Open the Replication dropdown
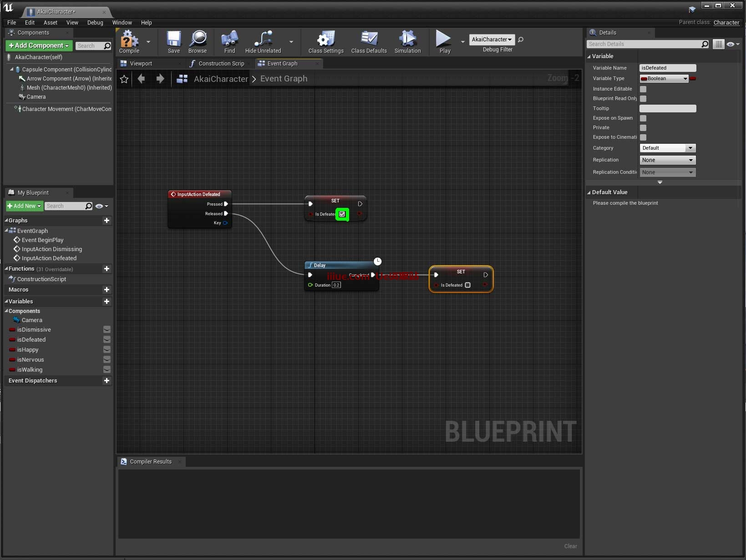The height and width of the screenshot is (560, 746). click(667, 160)
